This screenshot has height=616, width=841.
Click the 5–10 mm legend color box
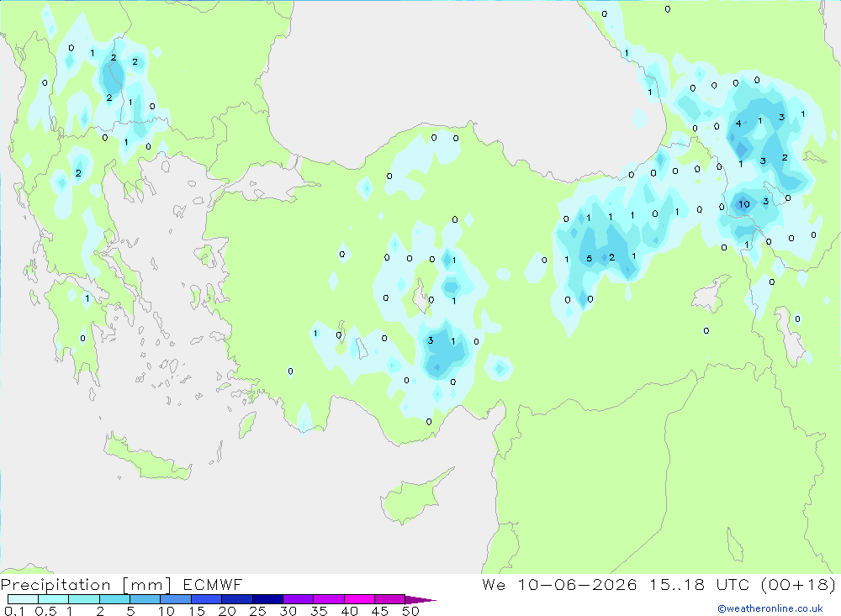(145, 599)
